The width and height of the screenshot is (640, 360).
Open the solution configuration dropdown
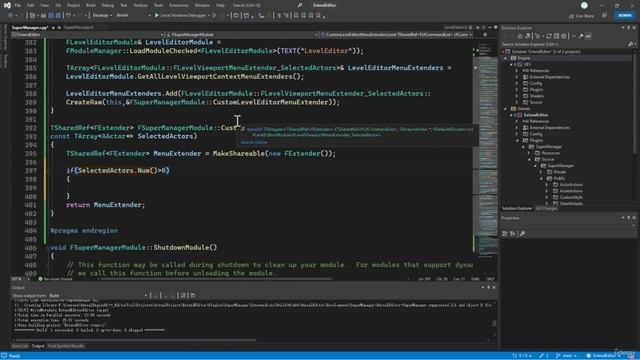point(102,16)
